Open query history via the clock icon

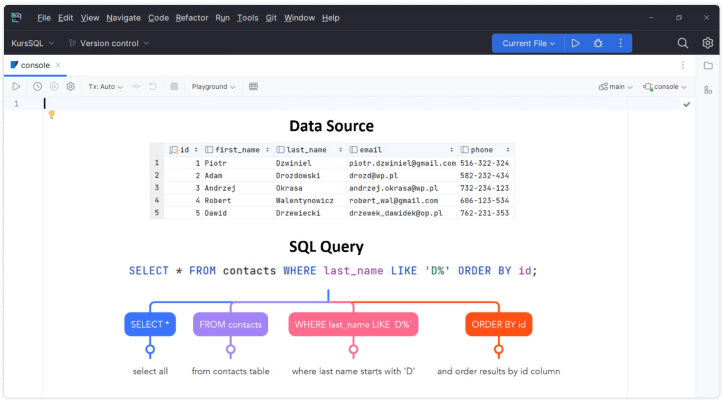[x=37, y=87]
